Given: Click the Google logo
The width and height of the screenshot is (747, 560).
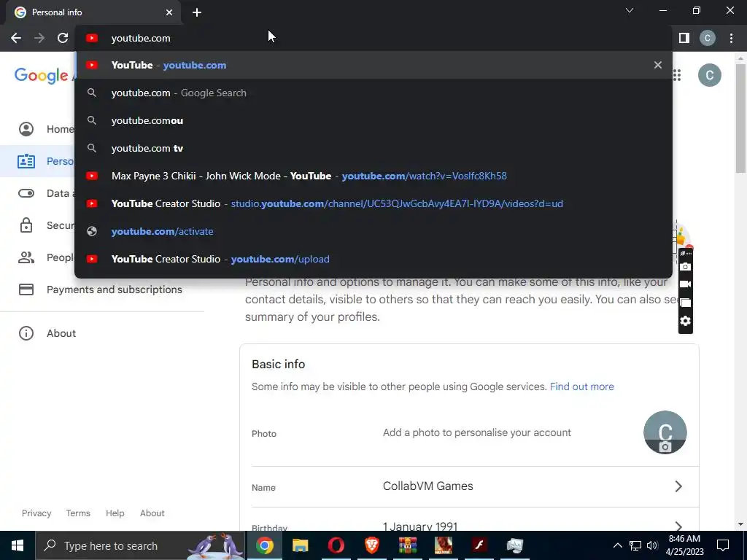Looking at the screenshot, I should (x=41, y=75).
